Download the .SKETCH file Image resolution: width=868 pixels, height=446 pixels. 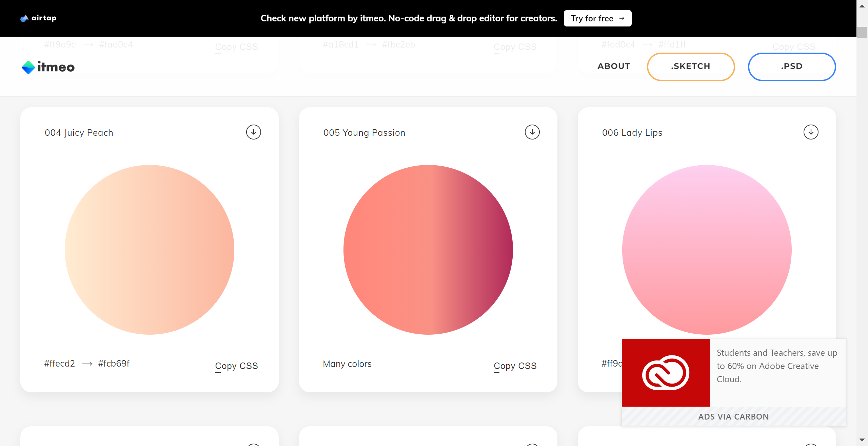[691, 67]
